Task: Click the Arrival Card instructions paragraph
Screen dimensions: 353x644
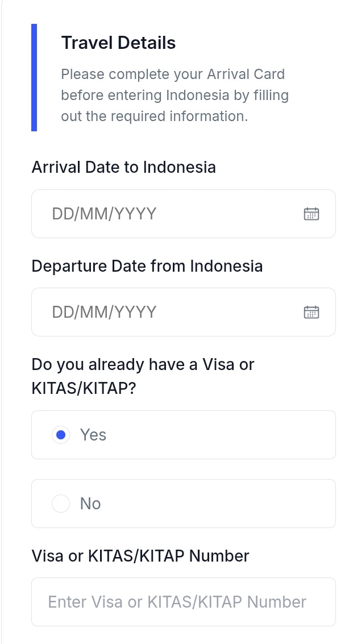Action: tap(175, 95)
